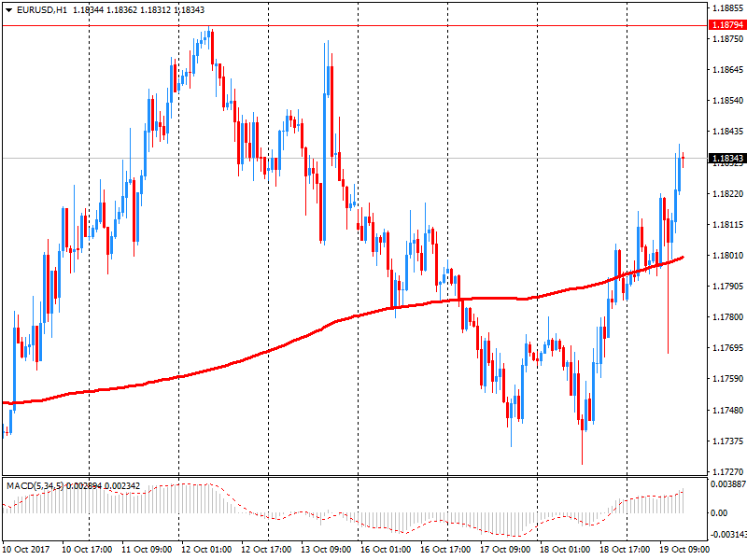Screen dimensions: 747x560
Task: Click the 16 Oct 17:00 time label
Action: click(x=445, y=550)
